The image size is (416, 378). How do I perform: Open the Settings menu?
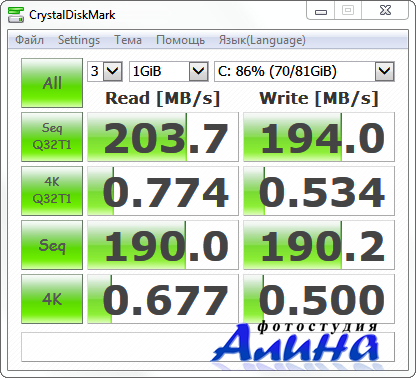(x=79, y=40)
